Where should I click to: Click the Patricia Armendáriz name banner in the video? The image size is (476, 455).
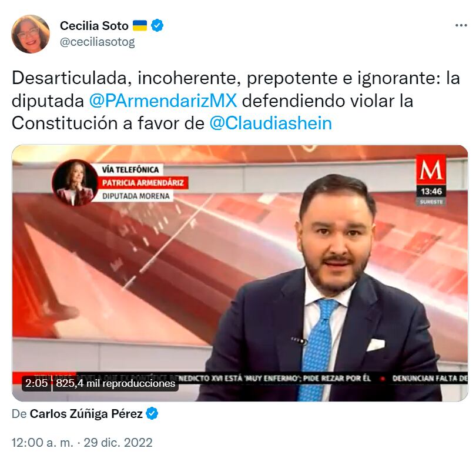click(x=143, y=183)
